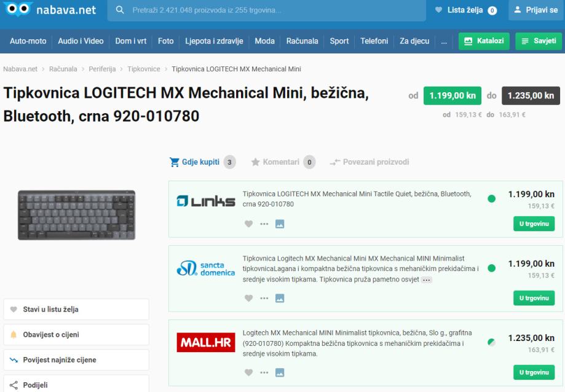This screenshot has height=392, width=565.
Task: Switch to Povezani proizvodi tab
Action: pyautogui.click(x=369, y=162)
